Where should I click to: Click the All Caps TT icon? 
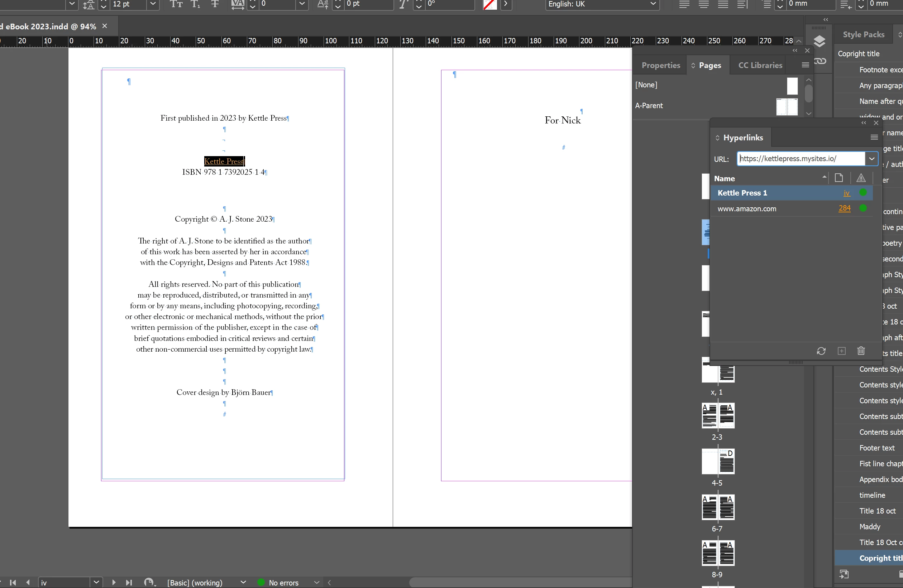[x=176, y=4]
